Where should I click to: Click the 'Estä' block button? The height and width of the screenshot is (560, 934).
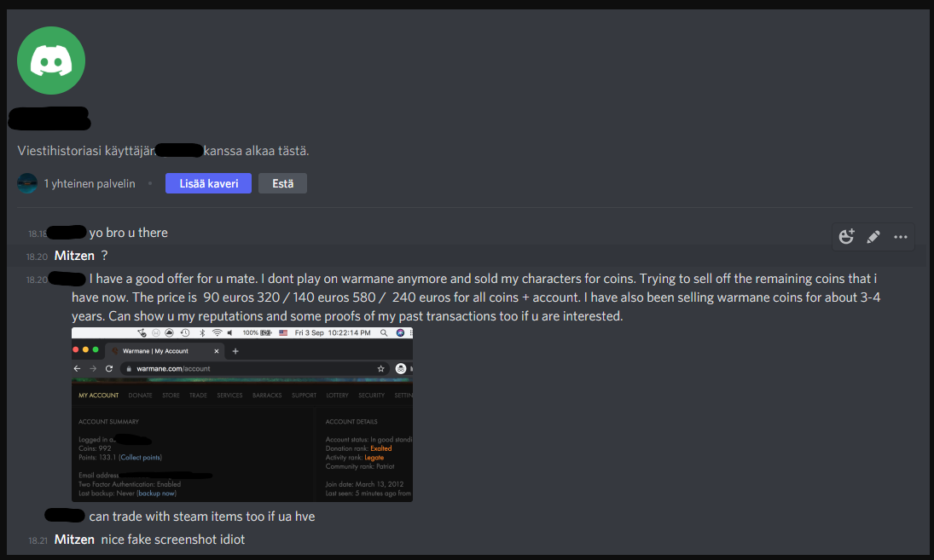(x=283, y=183)
